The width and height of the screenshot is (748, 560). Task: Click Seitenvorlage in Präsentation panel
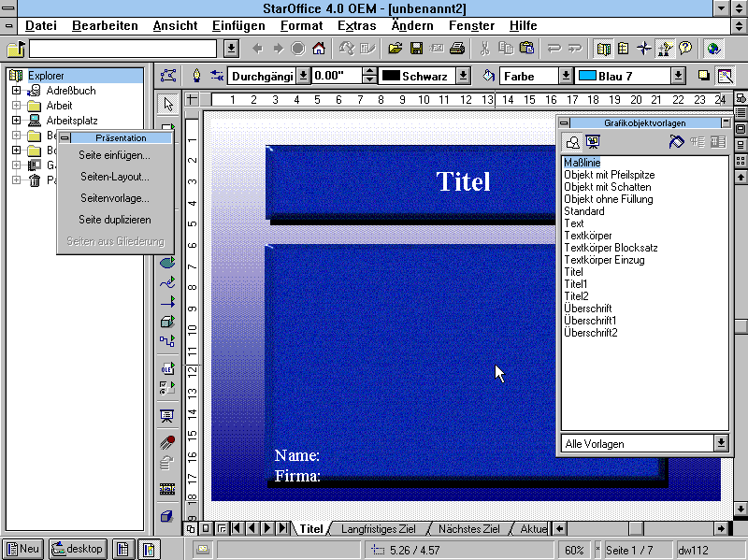point(114,198)
